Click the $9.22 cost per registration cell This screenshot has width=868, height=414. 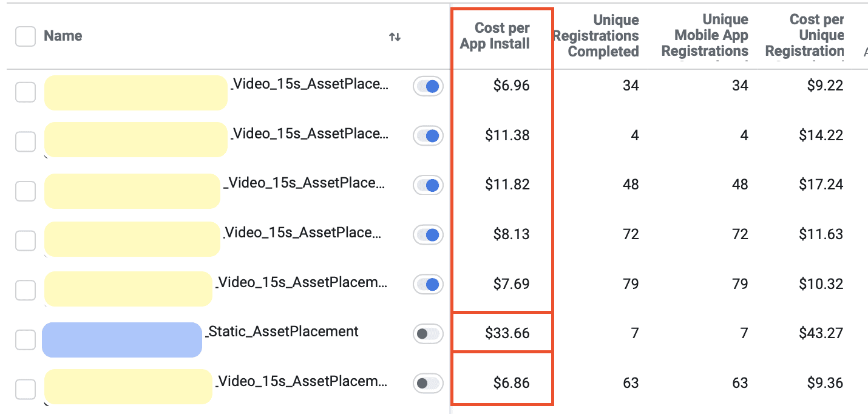(x=825, y=86)
